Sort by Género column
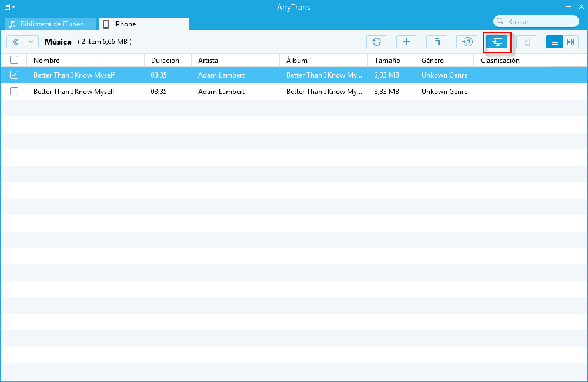 coord(445,61)
